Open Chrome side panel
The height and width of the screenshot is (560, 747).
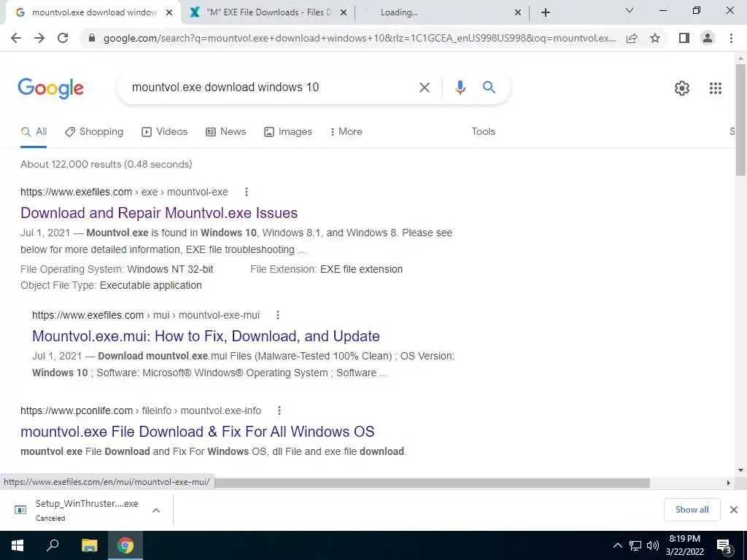[684, 38]
